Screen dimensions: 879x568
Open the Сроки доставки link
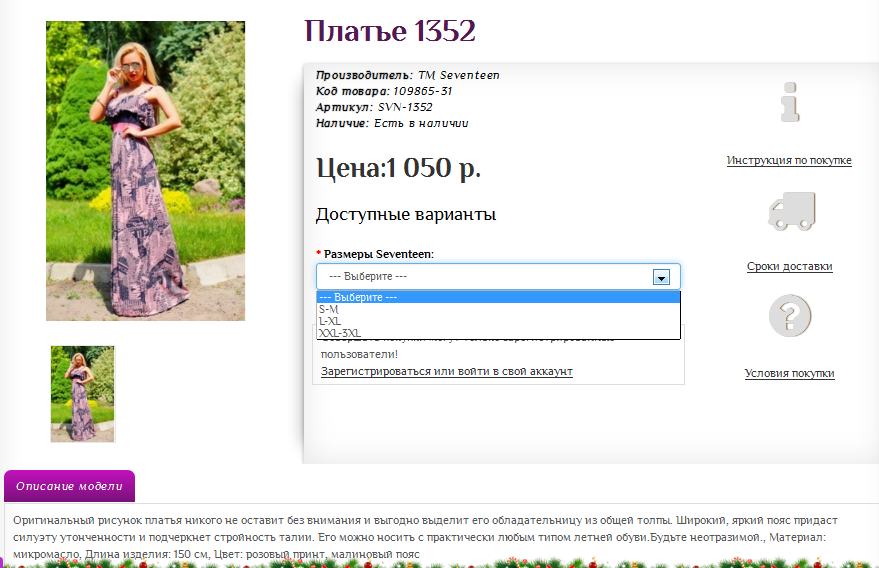coord(789,266)
